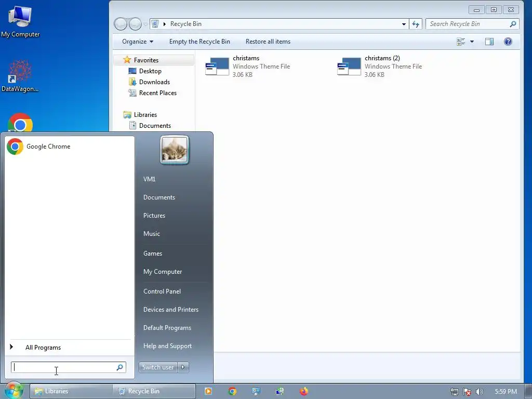Viewport: 532px width, 399px height.
Task: Launch Firefox from the taskbar
Action: tap(304, 391)
